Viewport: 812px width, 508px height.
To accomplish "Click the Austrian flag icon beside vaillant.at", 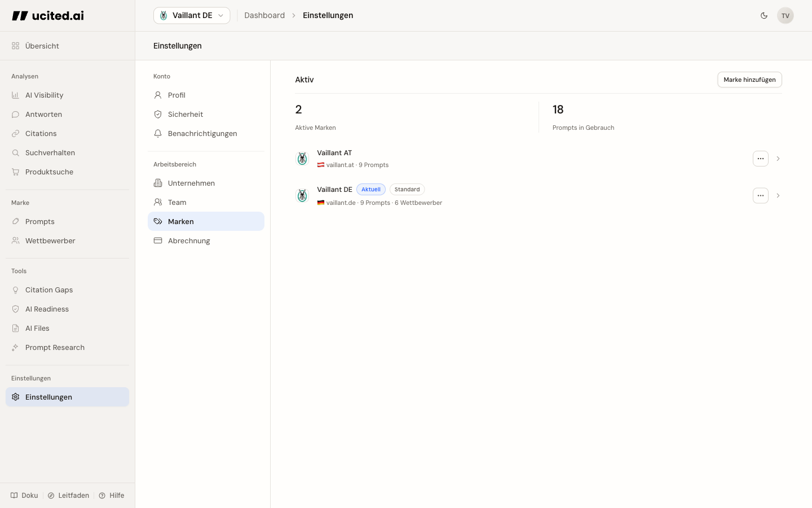I will (321, 165).
